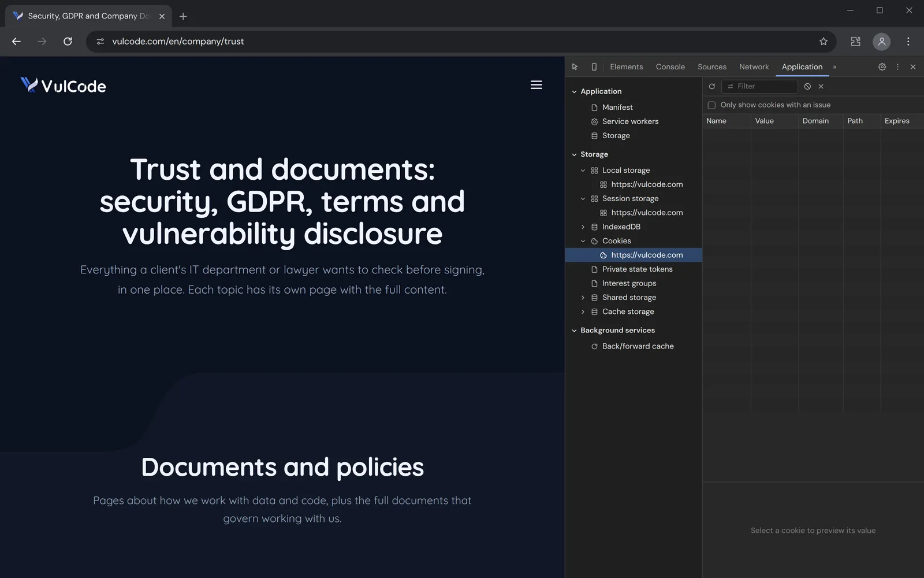
Task: Switch to the Network tab
Action: 754,67
